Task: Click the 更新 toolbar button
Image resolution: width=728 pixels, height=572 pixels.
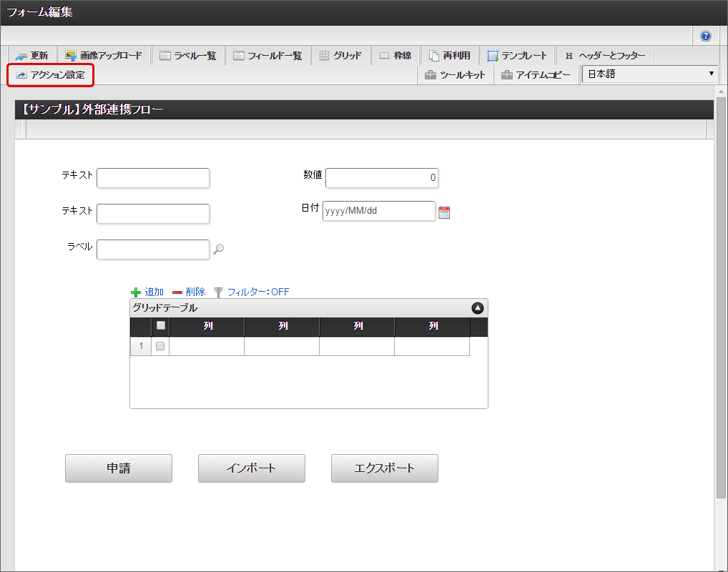Action: [x=32, y=56]
